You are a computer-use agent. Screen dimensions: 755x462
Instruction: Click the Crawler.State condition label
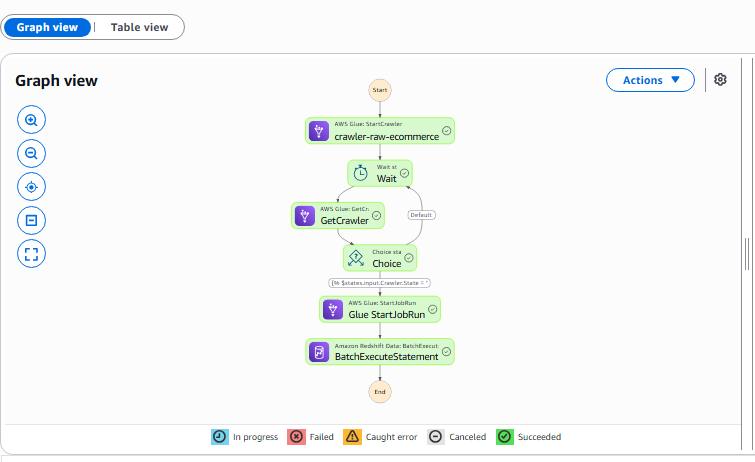(x=379, y=283)
